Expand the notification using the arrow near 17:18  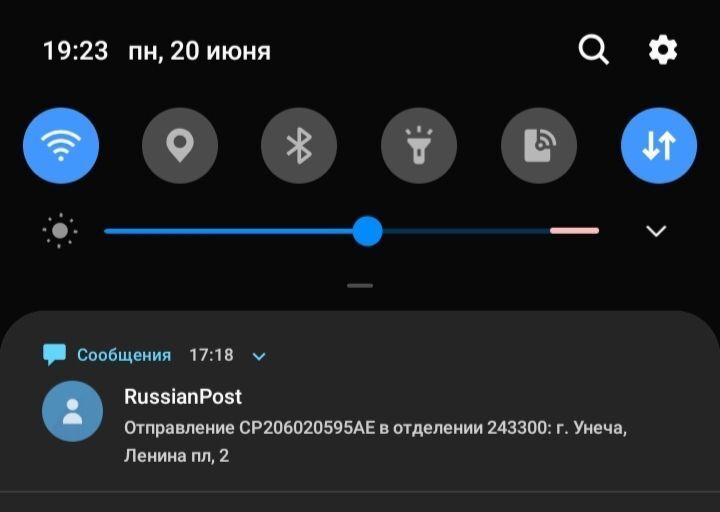(259, 356)
